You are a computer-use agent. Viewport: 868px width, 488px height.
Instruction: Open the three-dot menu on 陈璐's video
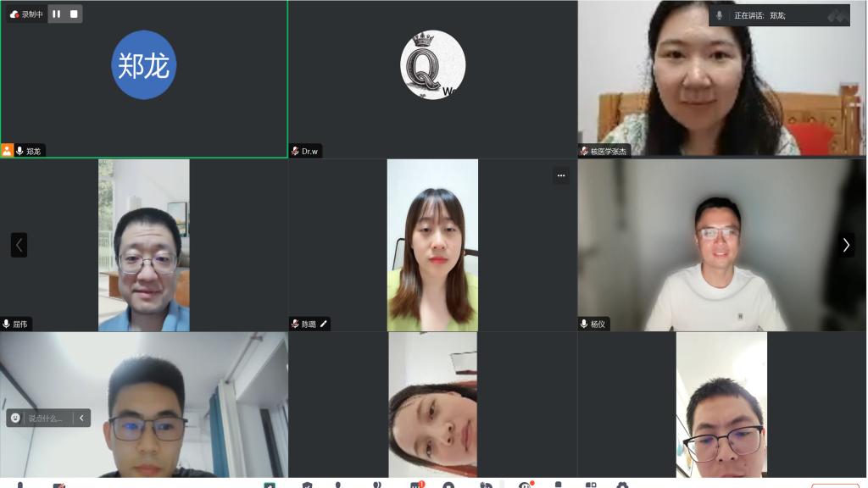pos(560,175)
